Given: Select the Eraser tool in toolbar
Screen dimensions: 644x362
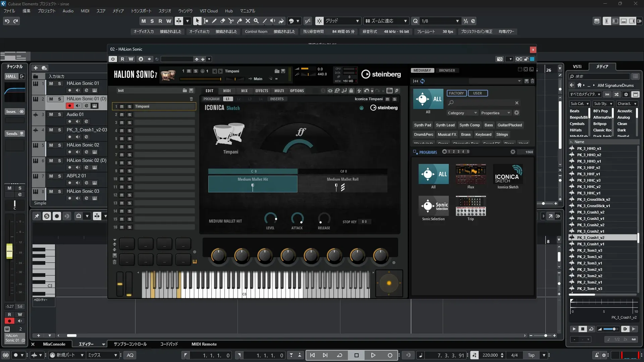Looking at the screenshot, I should tap(223, 21).
